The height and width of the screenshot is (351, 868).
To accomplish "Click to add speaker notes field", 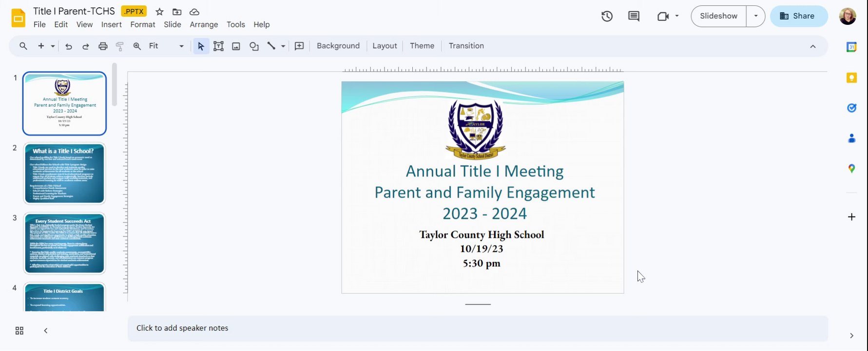I will coord(478,329).
